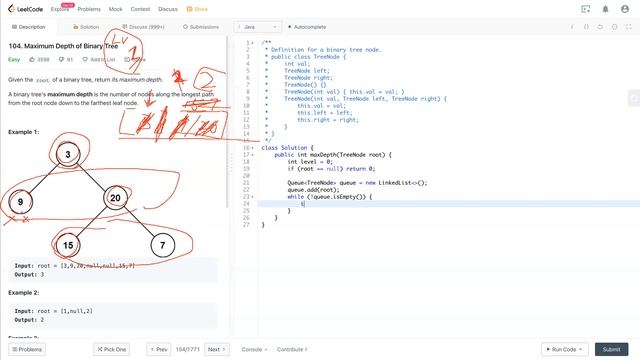
Task: Open Contest in top navigation
Action: pyautogui.click(x=140, y=9)
